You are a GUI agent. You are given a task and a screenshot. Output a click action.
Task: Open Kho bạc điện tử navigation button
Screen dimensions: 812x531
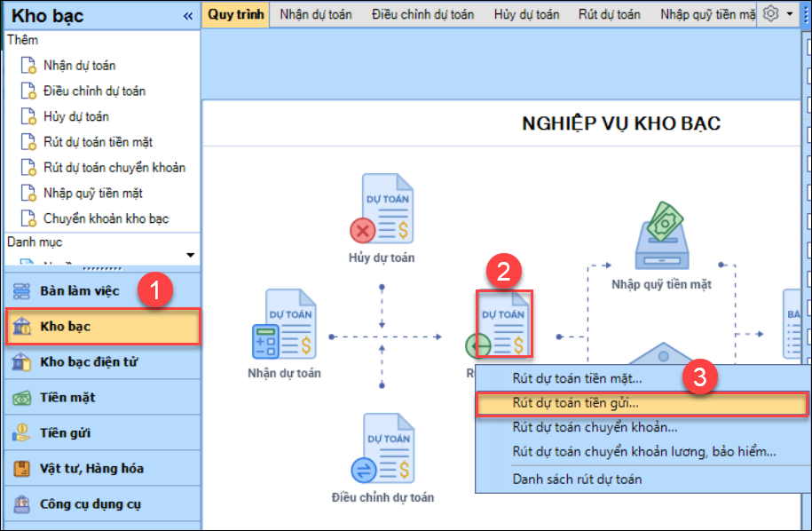coord(88,362)
